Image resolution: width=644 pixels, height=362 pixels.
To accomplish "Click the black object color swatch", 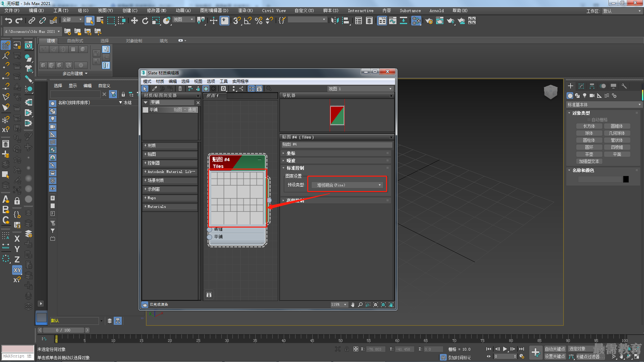I will 626,179.
